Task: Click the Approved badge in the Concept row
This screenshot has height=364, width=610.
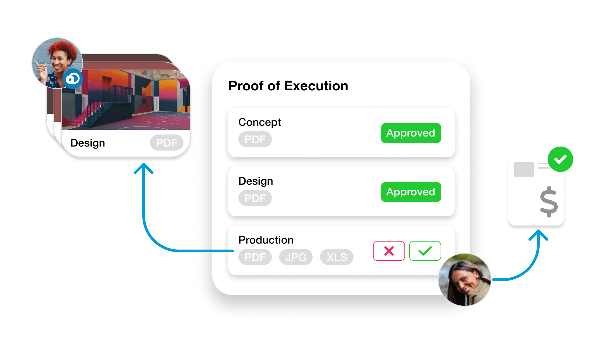Action: tap(411, 133)
